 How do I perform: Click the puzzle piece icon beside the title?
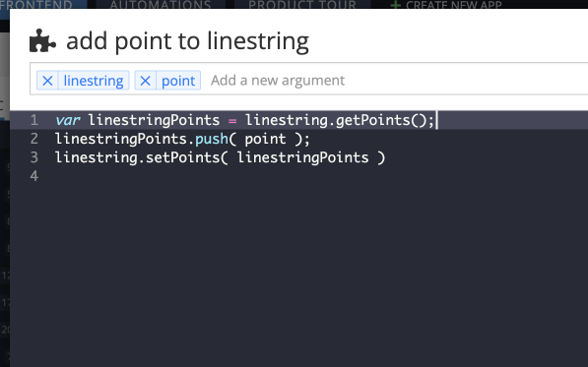[42, 40]
